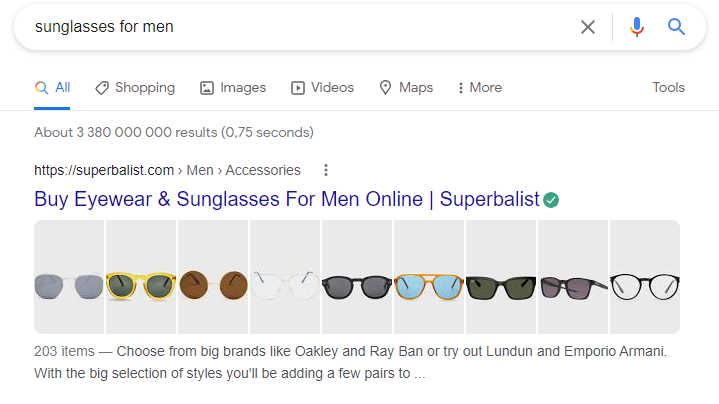Click the green verified badge beside Superbalist
The image size is (719, 404).
[x=551, y=200]
